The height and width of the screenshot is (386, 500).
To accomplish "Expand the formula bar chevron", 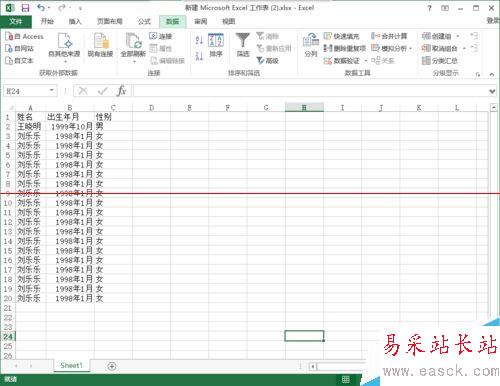I will [x=492, y=91].
